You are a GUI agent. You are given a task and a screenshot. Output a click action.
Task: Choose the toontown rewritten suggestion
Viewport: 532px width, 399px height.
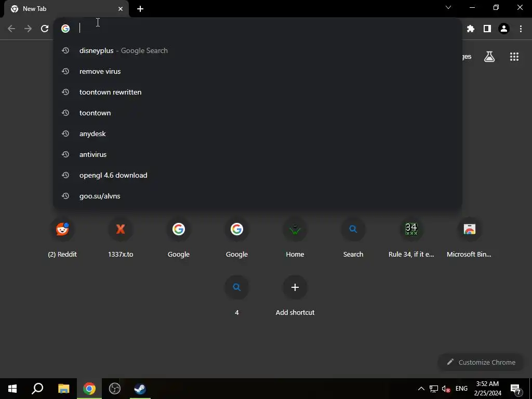(258, 92)
